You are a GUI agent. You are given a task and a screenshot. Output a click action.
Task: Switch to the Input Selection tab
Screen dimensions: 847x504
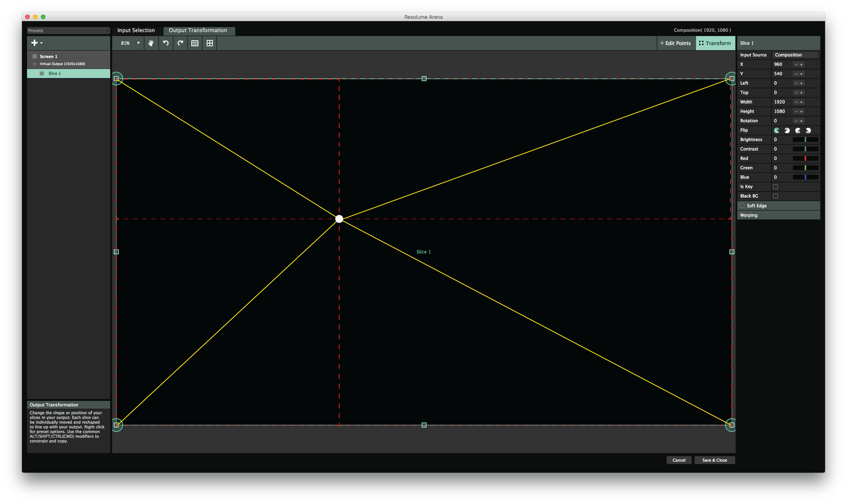point(136,31)
